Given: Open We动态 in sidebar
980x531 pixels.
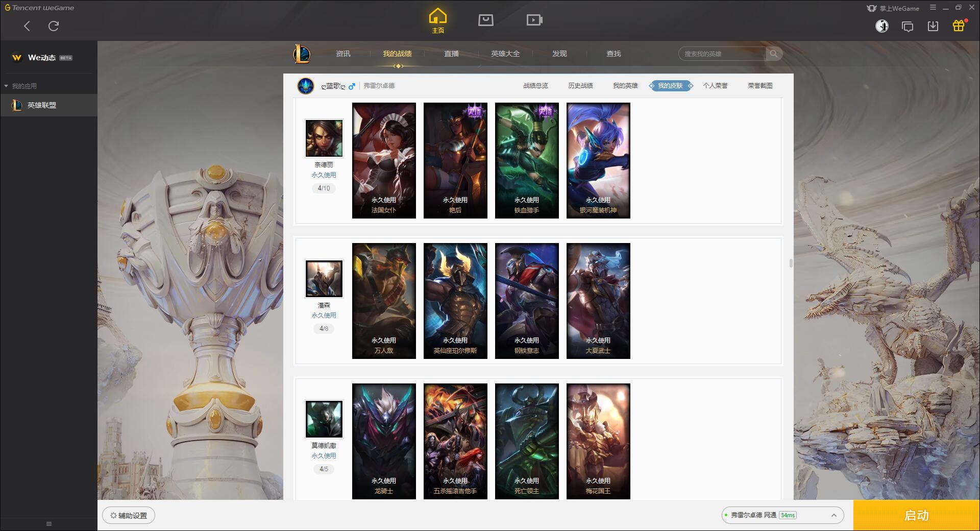Looking at the screenshot, I should 42,58.
